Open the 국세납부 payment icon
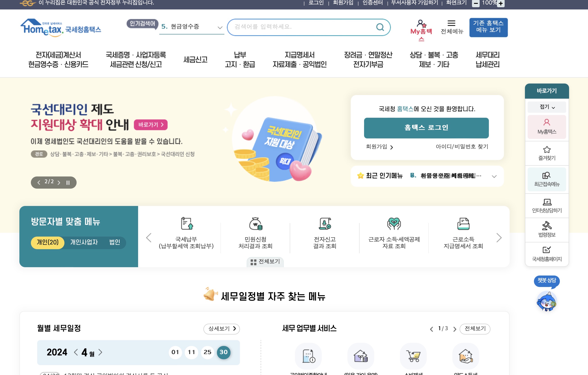This screenshot has width=588, height=375. (x=187, y=224)
